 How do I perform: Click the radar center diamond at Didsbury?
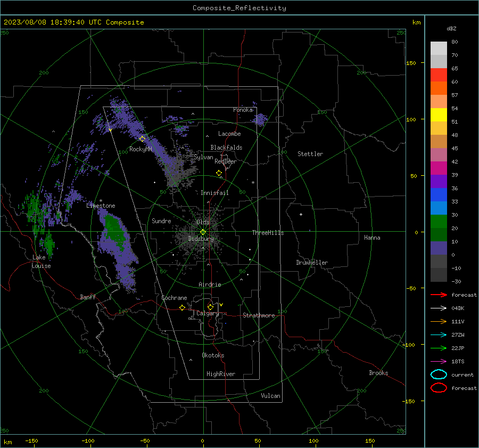tap(203, 232)
